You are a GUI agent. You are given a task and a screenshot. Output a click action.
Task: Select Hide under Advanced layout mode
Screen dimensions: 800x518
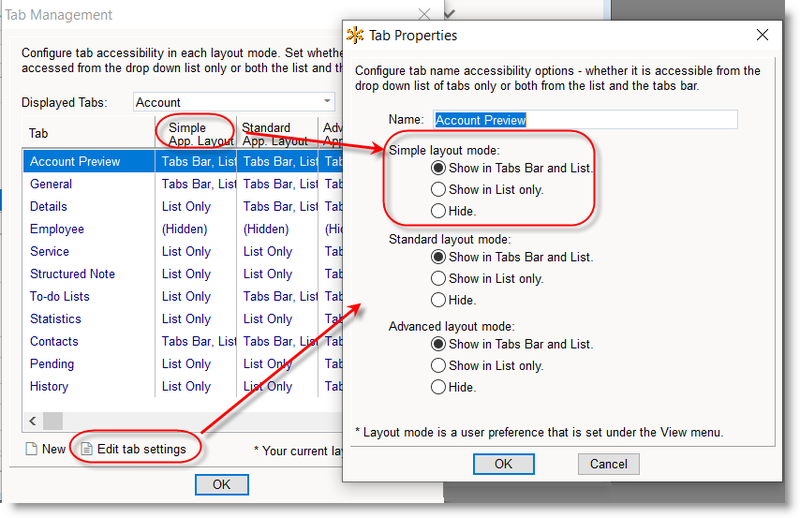pyautogui.click(x=438, y=387)
